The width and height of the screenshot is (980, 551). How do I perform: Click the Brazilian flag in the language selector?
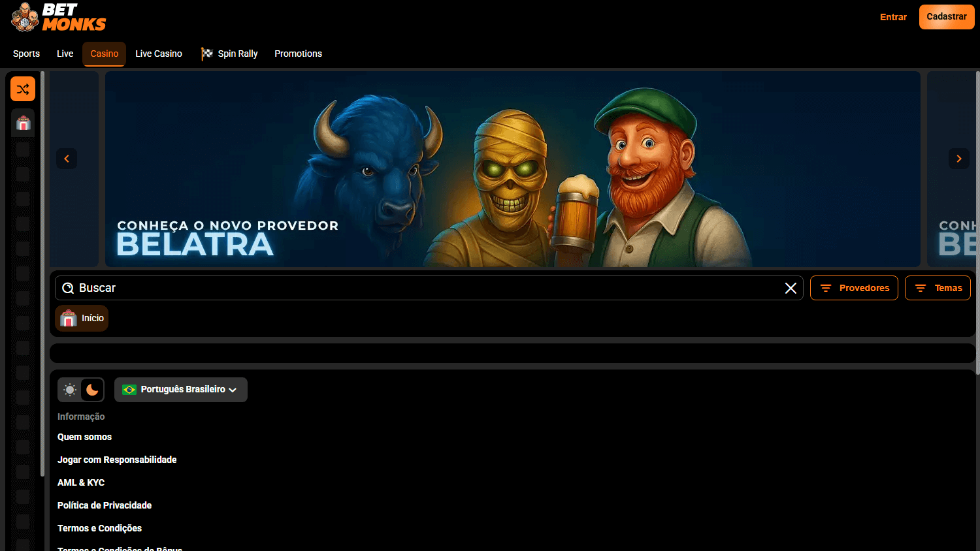point(128,389)
